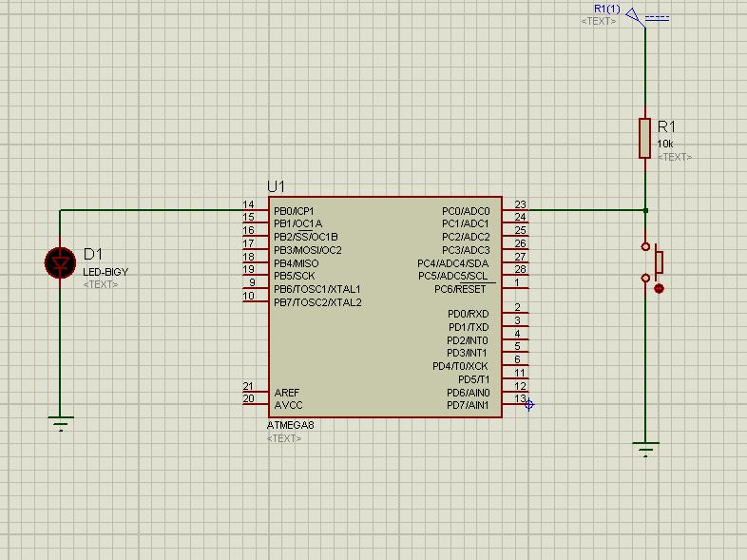
Task: Click the ground symbol below the push button
Action: (645, 450)
